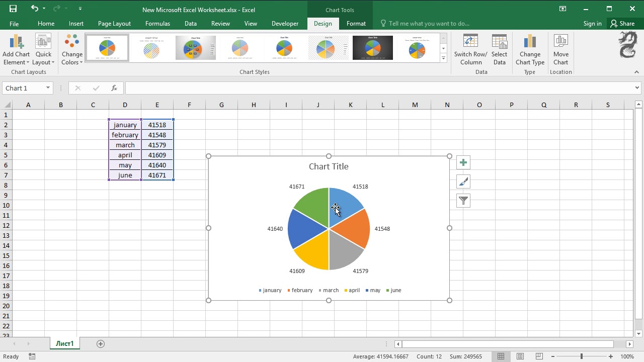
Task: Click the Insert Function fx icon
Action: (114, 88)
